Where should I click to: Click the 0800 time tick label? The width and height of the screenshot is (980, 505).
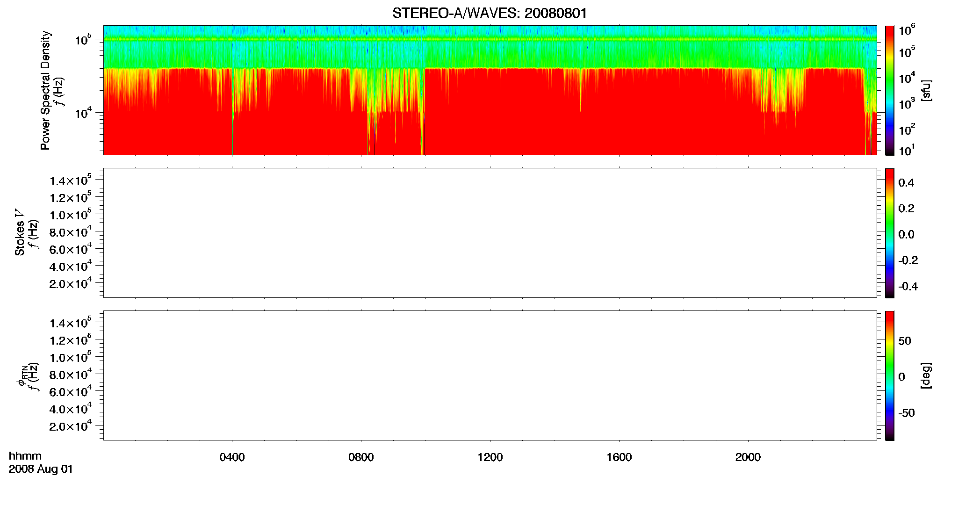(x=361, y=457)
